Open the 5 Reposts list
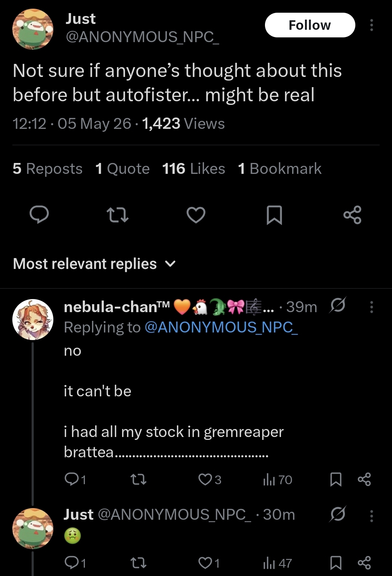Image resolution: width=392 pixels, height=576 pixels. (x=48, y=169)
